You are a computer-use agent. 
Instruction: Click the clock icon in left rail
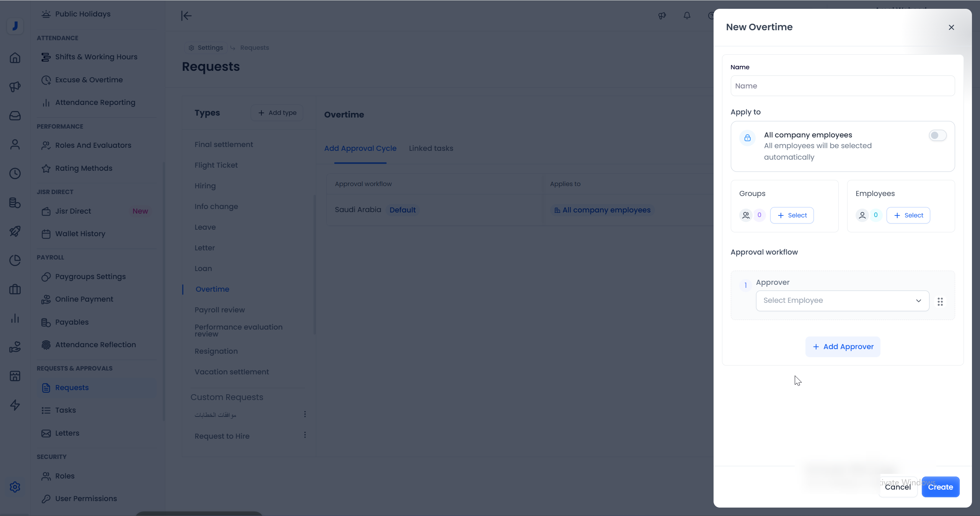tap(15, 173)
